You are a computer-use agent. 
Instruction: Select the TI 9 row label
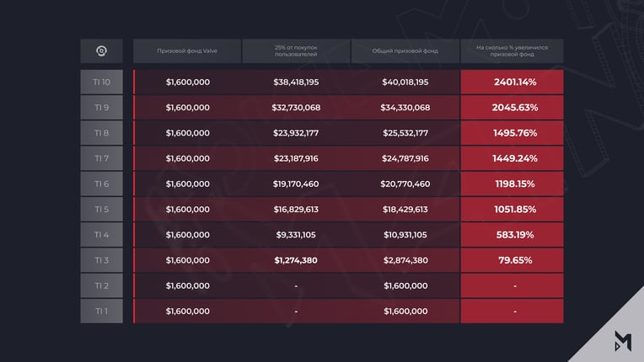101,108
